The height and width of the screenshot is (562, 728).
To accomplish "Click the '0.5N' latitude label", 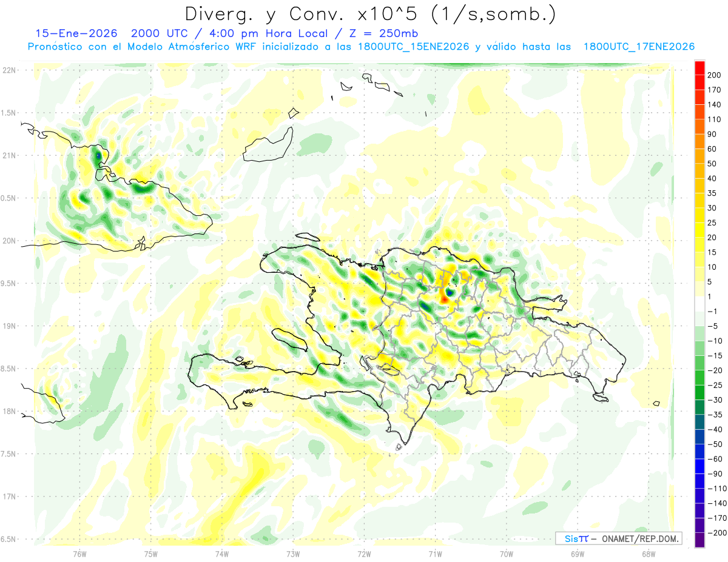I will point(8,198).
